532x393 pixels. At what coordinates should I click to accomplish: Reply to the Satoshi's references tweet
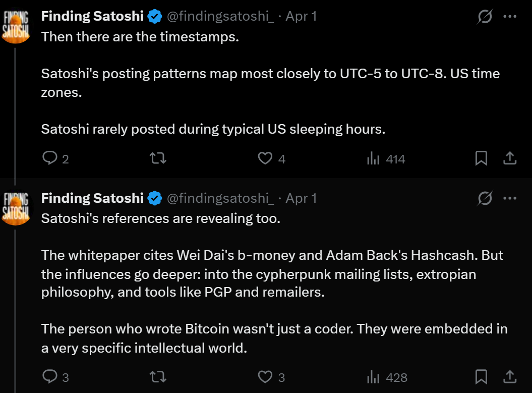[x=50, y=377]
